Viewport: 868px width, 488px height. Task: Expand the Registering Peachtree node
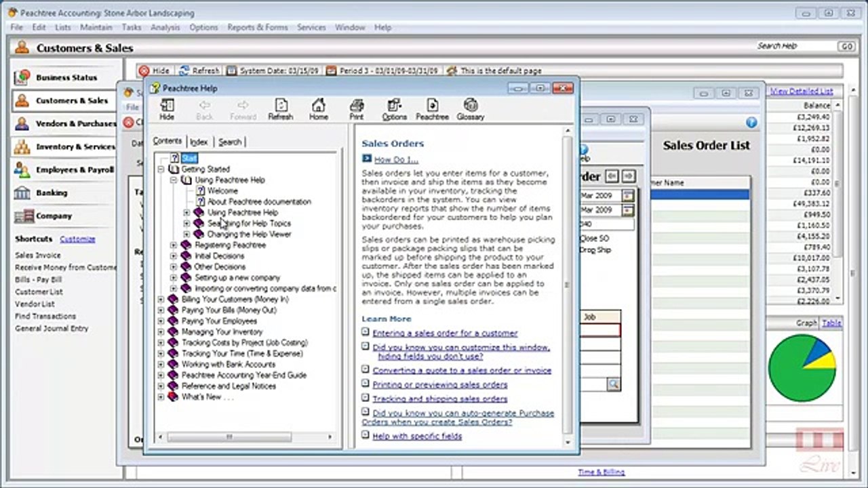click(x=173, y=245)
